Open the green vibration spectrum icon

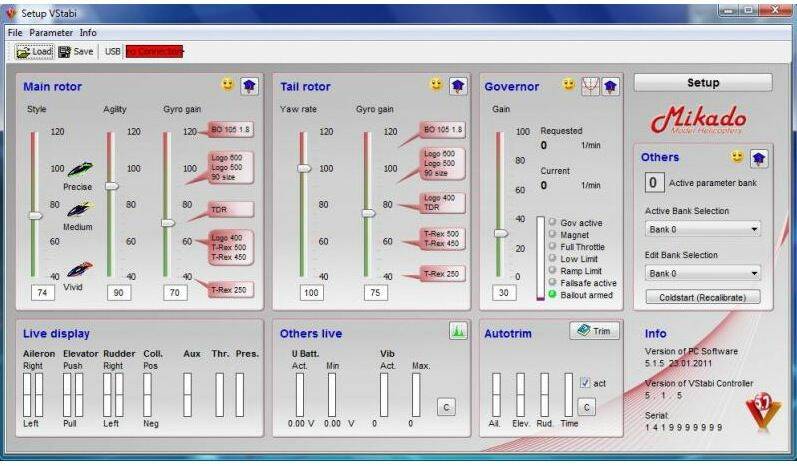tap(458, 331)
